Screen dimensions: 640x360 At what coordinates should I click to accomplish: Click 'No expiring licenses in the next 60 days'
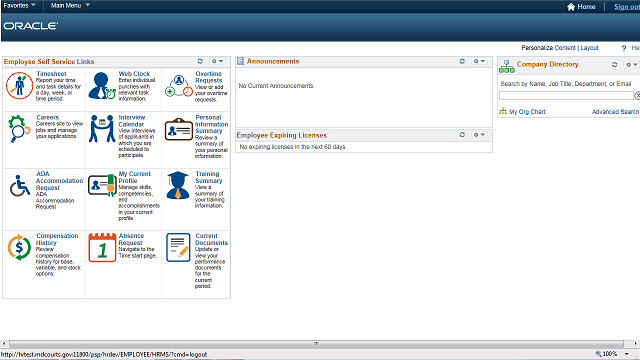pos(292,147)
